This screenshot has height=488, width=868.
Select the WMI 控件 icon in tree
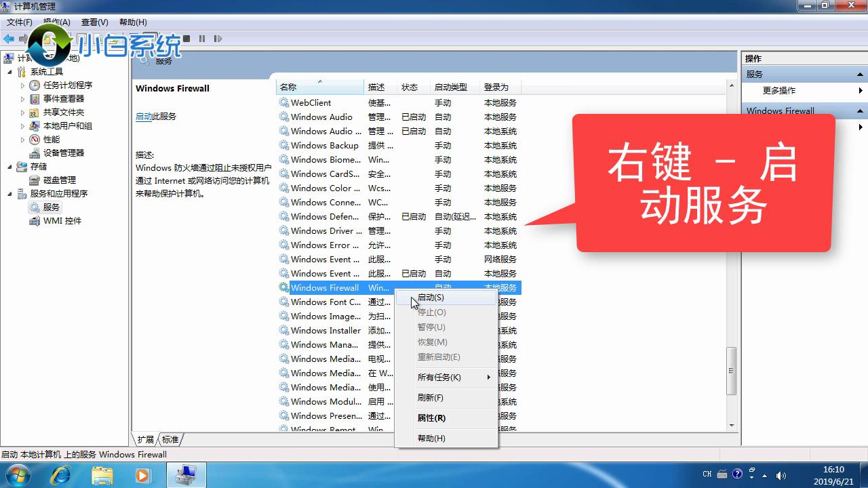[x=35, y=221]
